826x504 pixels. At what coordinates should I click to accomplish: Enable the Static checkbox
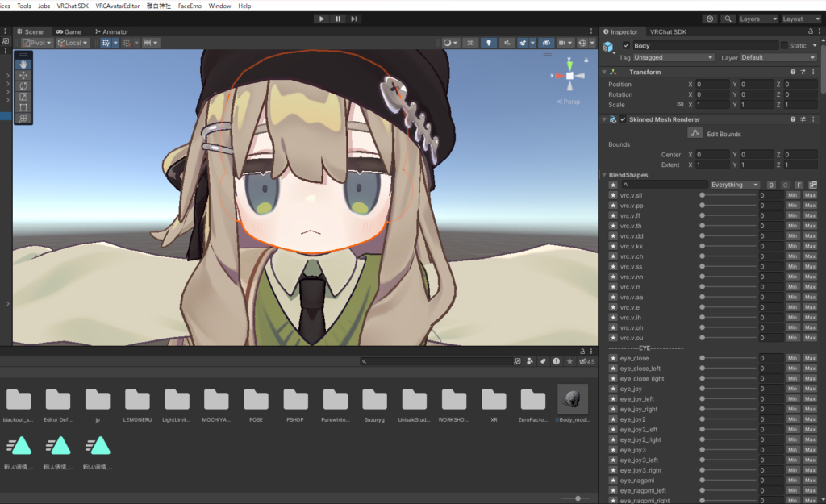click(784, 46)
